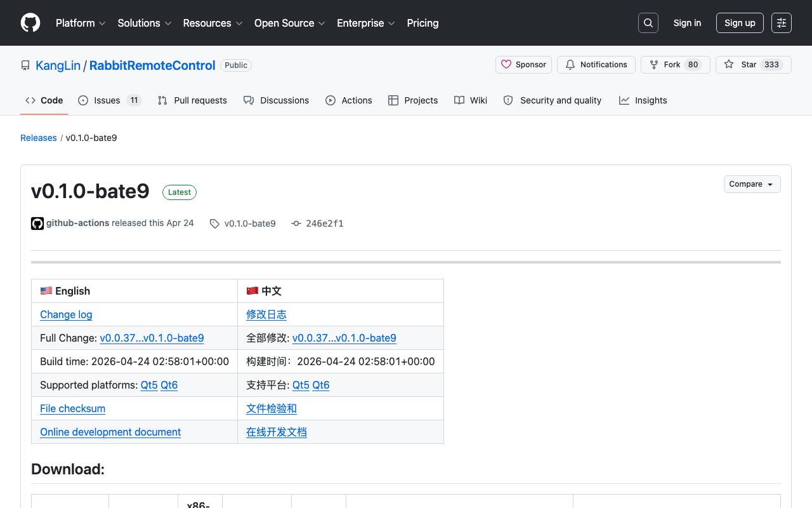Open the Qt6 link in Supported platforms
The width and height of the screenshot is (812, 508).
click(169, 385)
